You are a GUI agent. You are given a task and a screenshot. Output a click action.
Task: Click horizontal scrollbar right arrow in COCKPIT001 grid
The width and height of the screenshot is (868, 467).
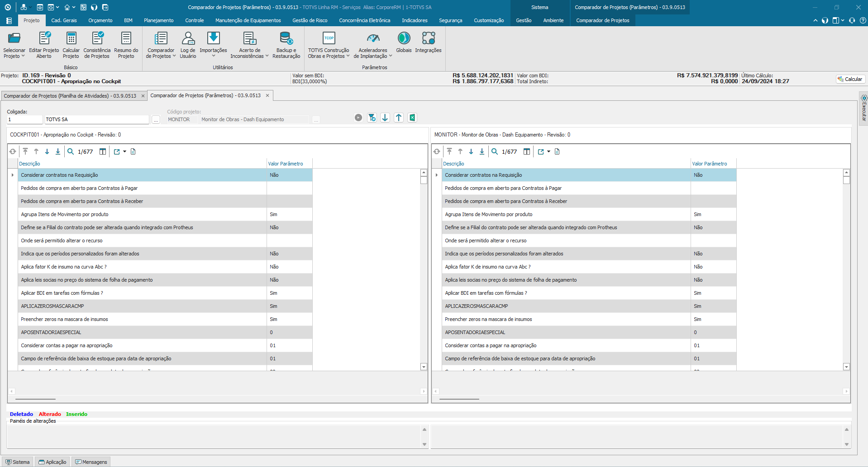[423, 391]
